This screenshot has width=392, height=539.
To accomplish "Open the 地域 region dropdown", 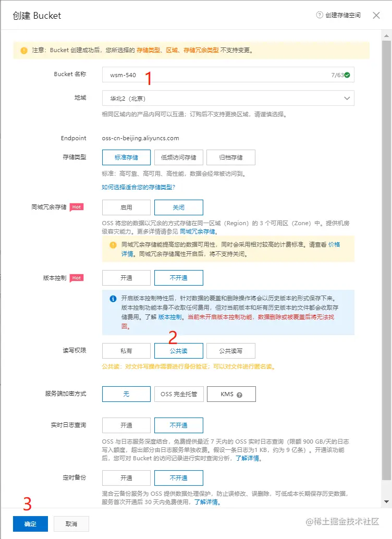I will click(228, 99).
